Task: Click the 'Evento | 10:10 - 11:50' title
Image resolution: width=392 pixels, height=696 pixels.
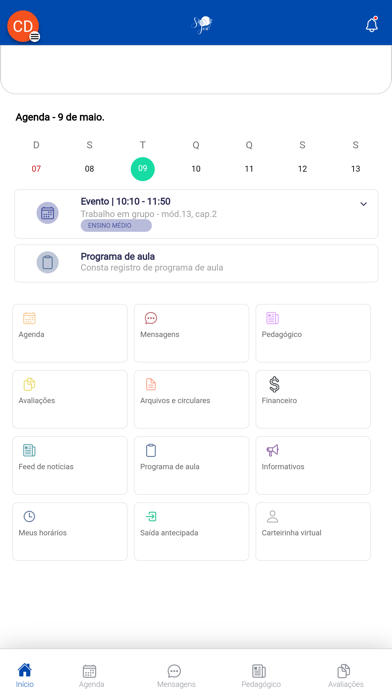Action: pyautogui.click(x=126, y=202)
